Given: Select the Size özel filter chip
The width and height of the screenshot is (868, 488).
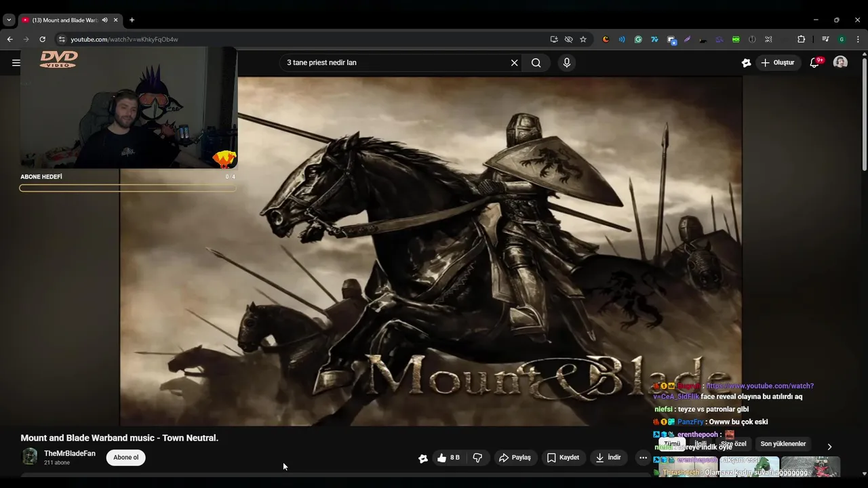Looking at the screenshot, I should pos(733,444).
